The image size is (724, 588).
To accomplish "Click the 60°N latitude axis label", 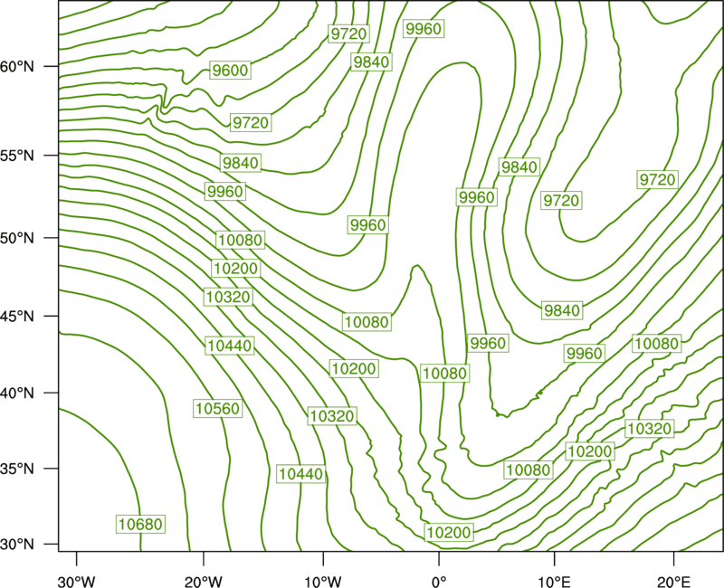I will [16, 67].
